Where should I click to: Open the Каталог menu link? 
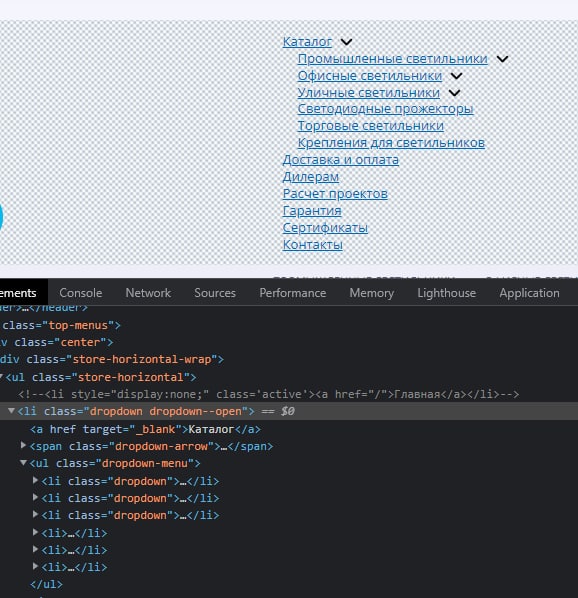point(307,42)
